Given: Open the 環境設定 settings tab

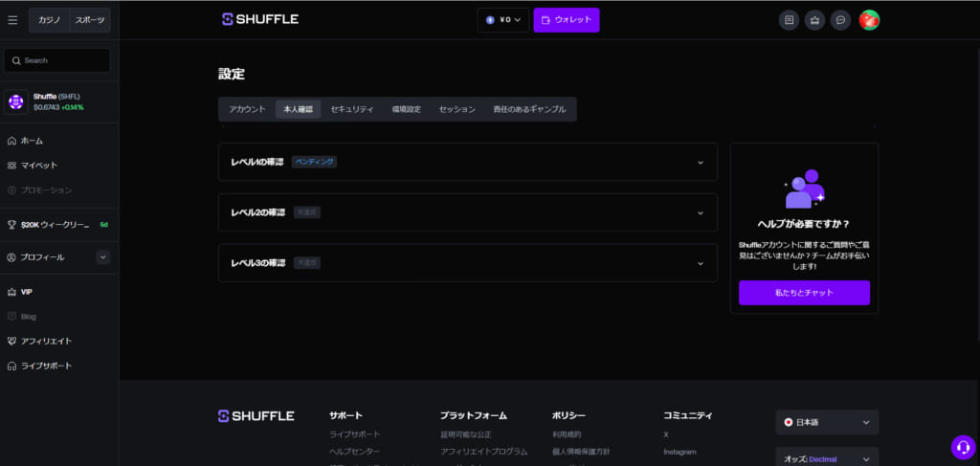Looking at the screenshot, I should tap(406, 109).
